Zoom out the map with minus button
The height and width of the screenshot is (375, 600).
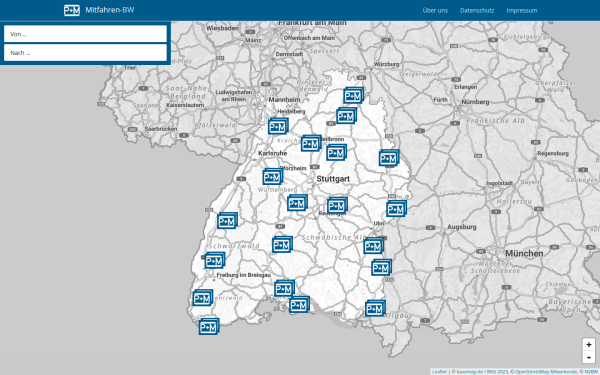pos(589,357)
